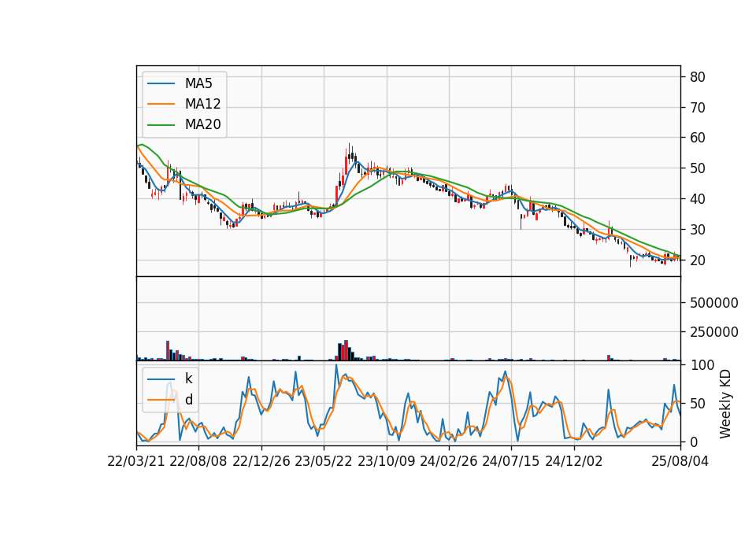
Task: Click the price axis value 40
Action: pyautogui.click(x=698, y=199)
